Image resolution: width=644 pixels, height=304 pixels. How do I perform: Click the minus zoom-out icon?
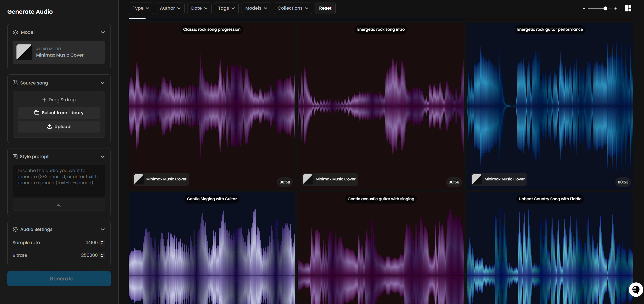pos(584,9)
